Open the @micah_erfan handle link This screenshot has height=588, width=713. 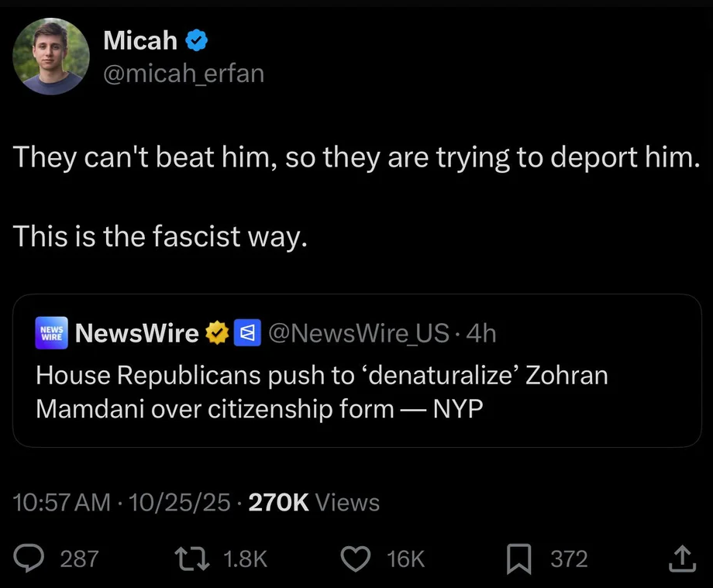tap(184, 74)
